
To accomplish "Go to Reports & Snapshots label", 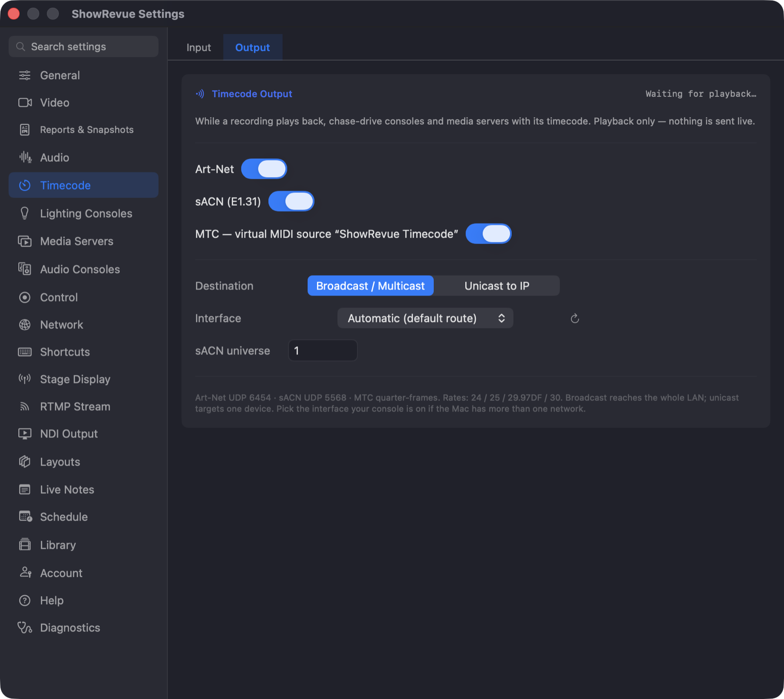I will [x=87, y=129].
